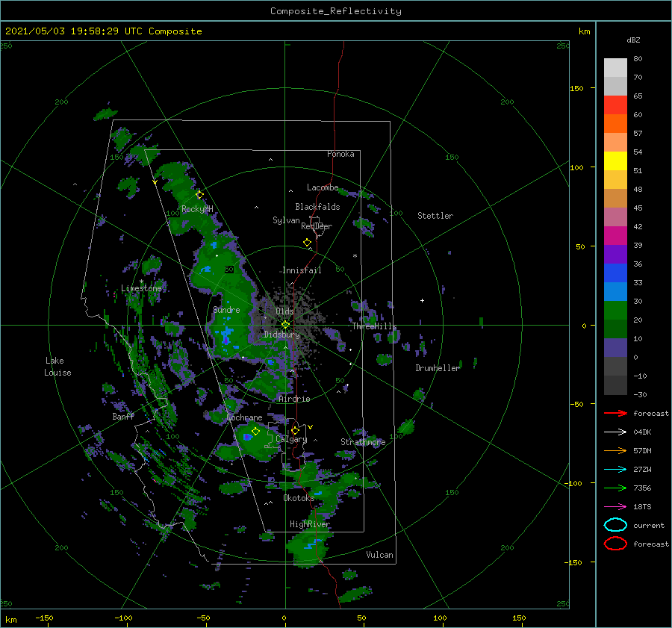672x628 pixels.
Task: Click the RedDeer city label
Action: click(317, 226)
